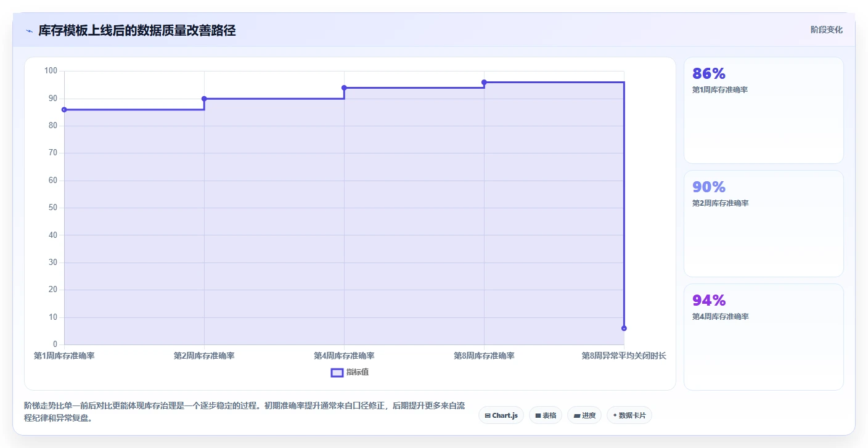This screenshot has height=448, width=868.
Task: Select the 进度 tag
Action: [584, 415]
